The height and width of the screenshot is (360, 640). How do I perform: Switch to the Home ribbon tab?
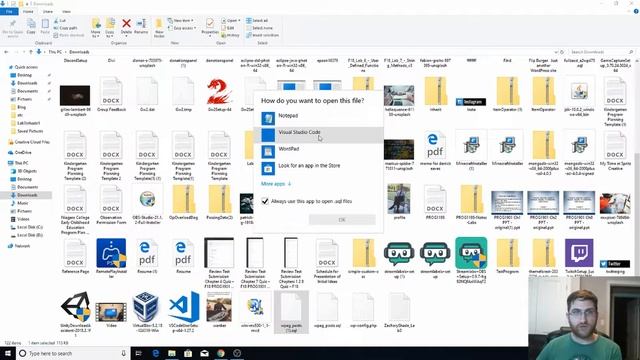coord(28,11)
